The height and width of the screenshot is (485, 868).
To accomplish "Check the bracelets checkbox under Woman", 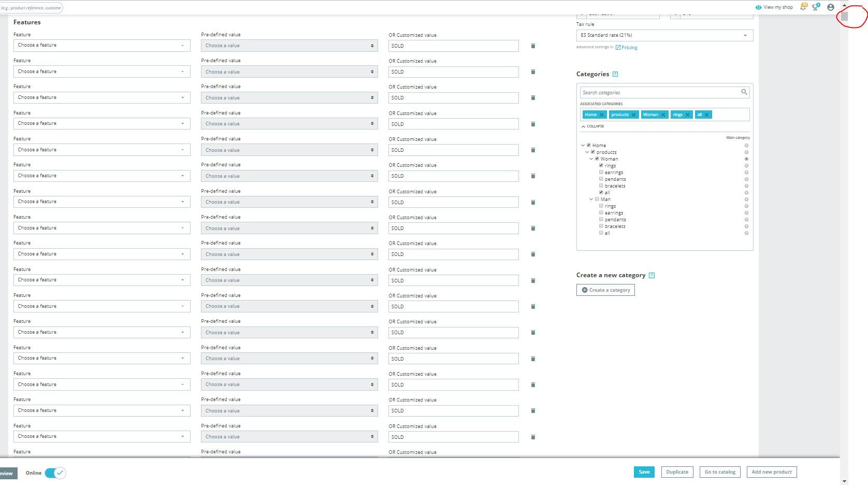I will coord(601,186).
